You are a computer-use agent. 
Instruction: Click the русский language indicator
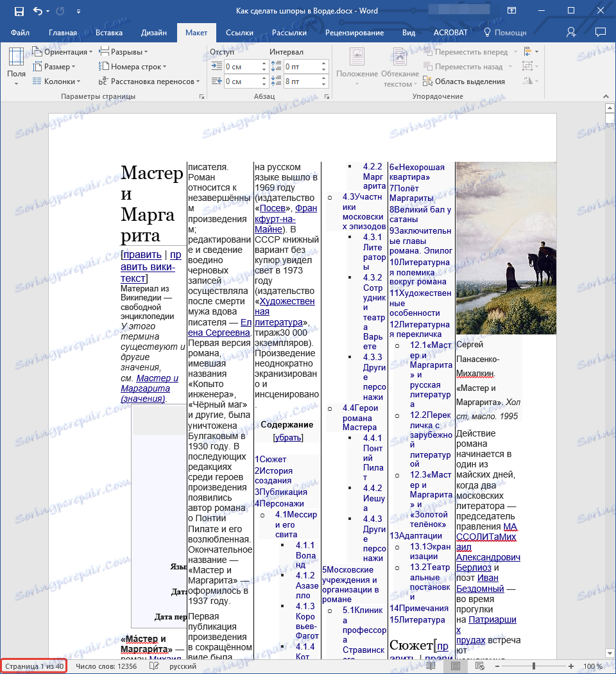(x=183, y=666)
